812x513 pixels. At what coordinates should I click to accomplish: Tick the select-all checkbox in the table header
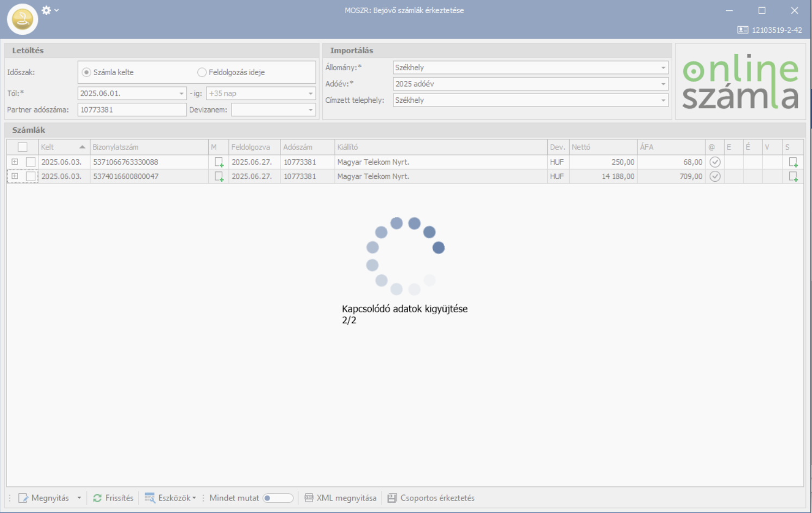(22, 147)
